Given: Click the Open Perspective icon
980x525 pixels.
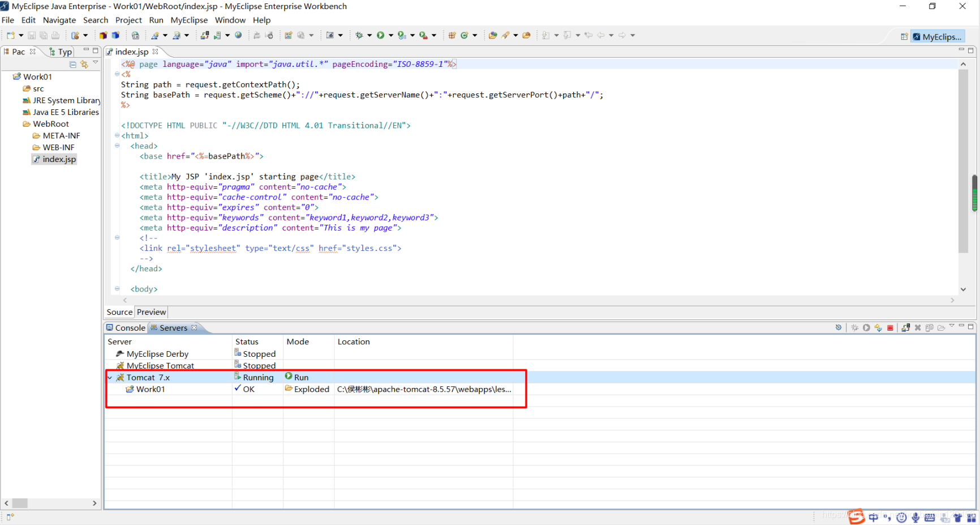Looking at the screenshot, I should tap(904, 37).
